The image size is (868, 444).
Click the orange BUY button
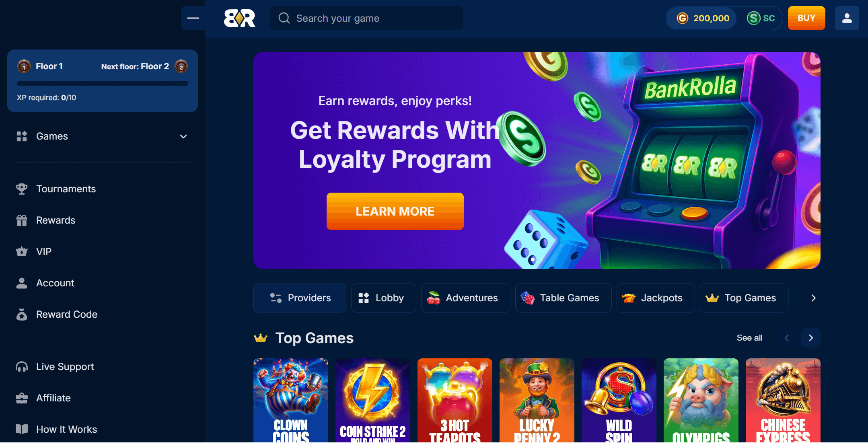coord(806,18)
